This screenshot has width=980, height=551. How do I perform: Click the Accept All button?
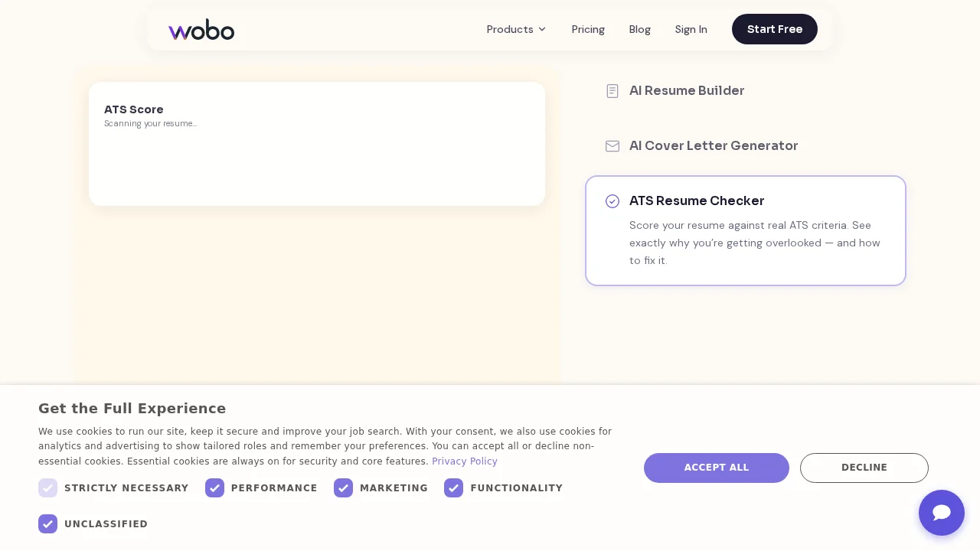tap(717, 468)
